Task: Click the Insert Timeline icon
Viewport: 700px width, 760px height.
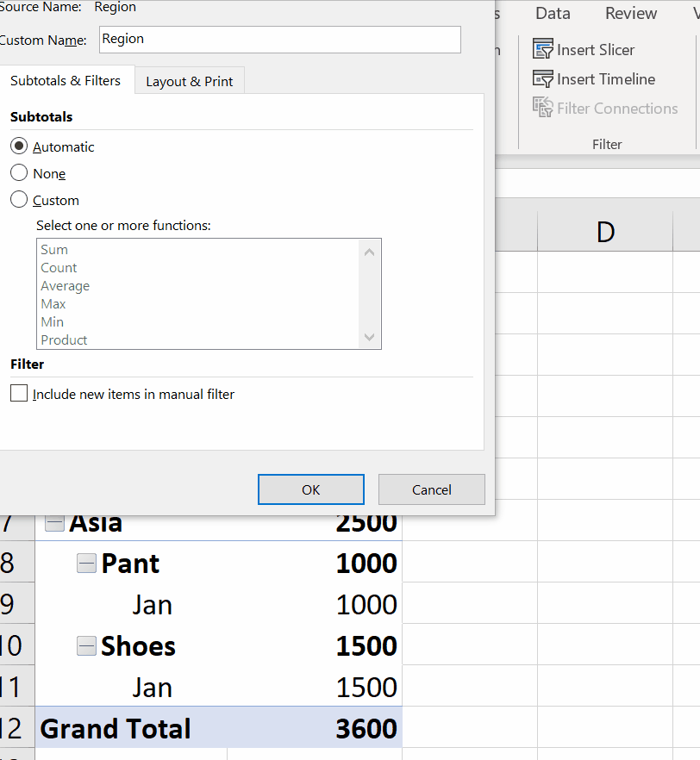Action: [x=542, y=78]
